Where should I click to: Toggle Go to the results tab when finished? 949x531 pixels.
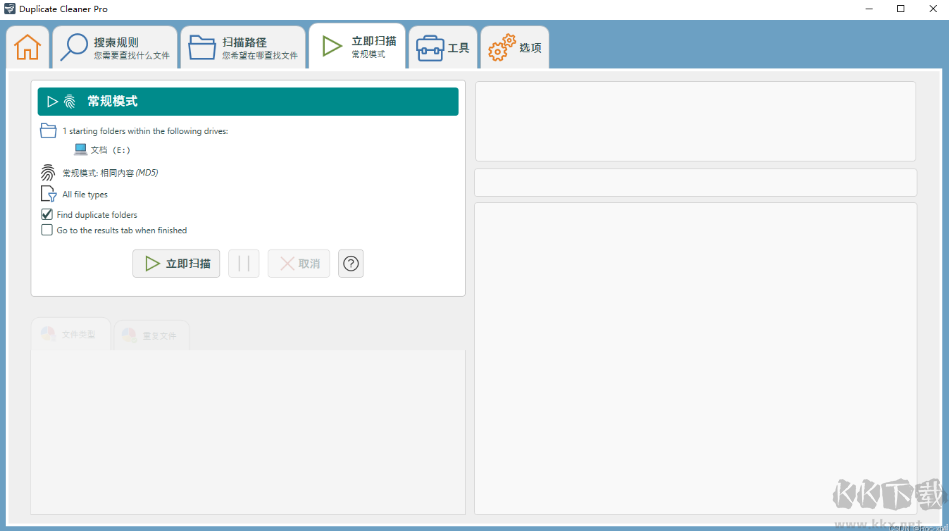(x=47, y=230)
